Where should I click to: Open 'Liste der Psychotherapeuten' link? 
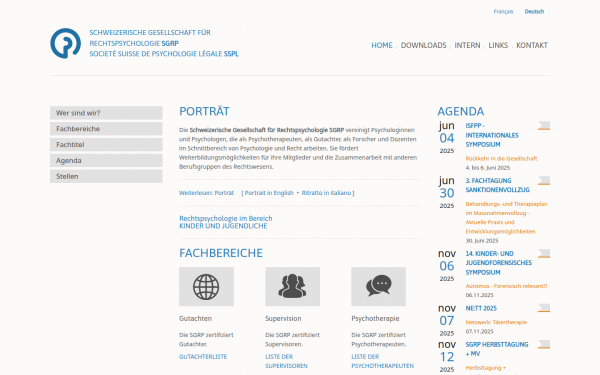383,361
